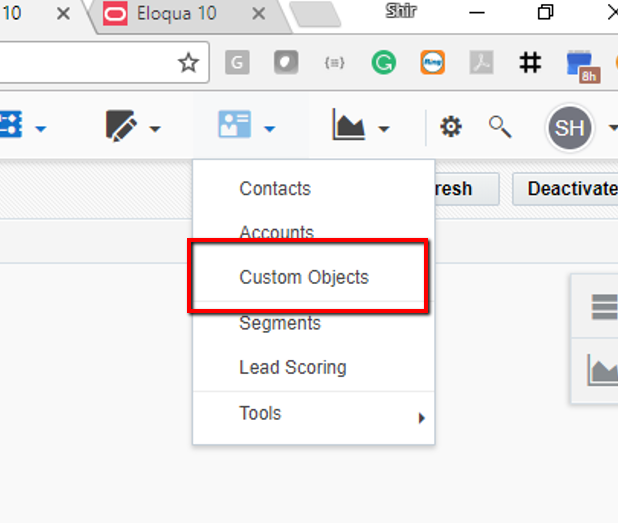This screenshot has height=523, width=618.
Task: Click the Orchestration blue flow icon
Action: coord(11,124)
